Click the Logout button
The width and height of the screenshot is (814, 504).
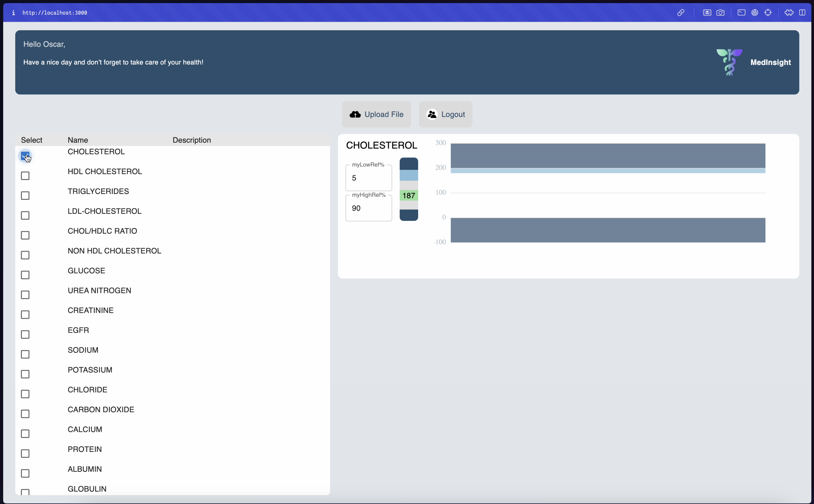(x=445, y=114)
